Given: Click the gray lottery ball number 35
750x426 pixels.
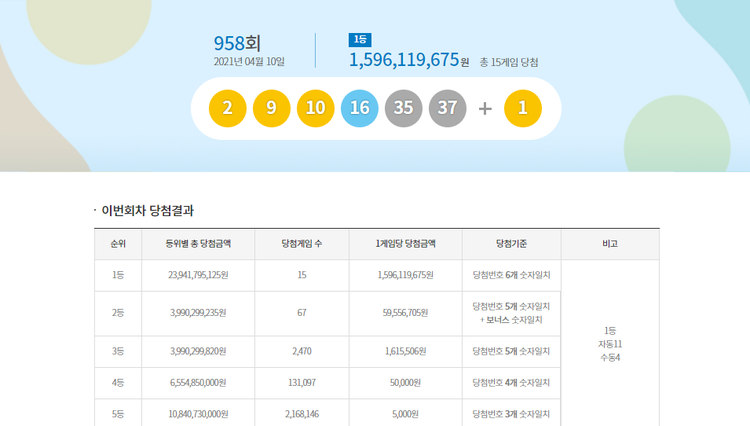Looking at the screenshot, I should [404, 109].
